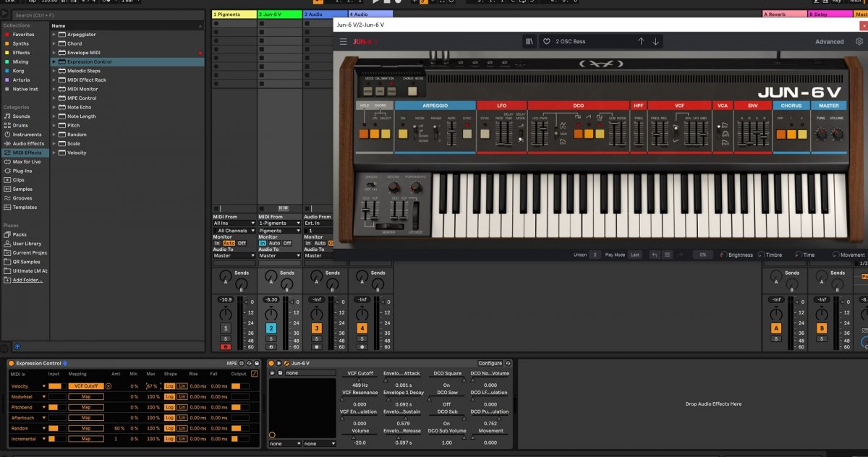This screenshot has height=457, width=868.
Task: Open MIDI Effects browser category
Action: [x=25, y=153]
